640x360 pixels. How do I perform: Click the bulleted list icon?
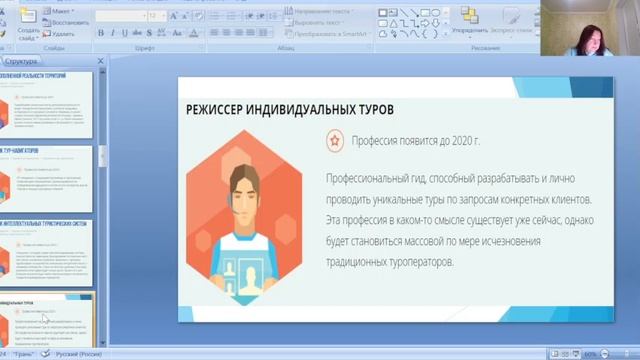pyautogui.click(x=215, y=16)
